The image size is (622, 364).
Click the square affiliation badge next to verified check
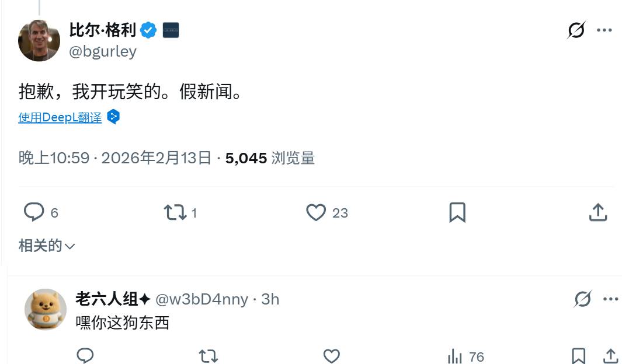171,30
